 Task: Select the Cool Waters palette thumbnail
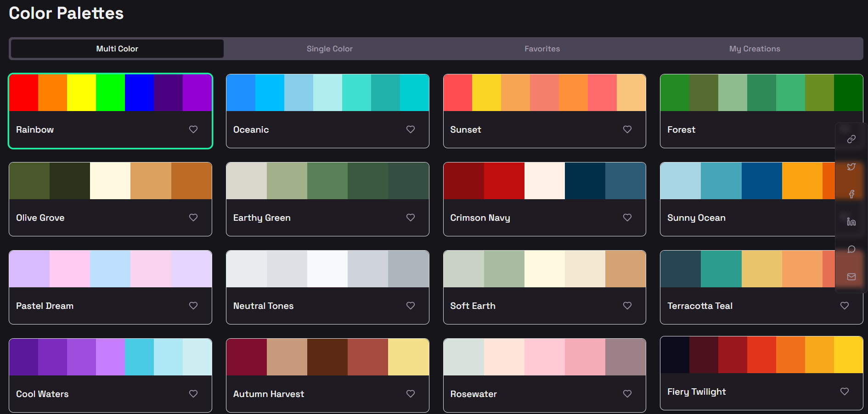[x=110, y=357]
